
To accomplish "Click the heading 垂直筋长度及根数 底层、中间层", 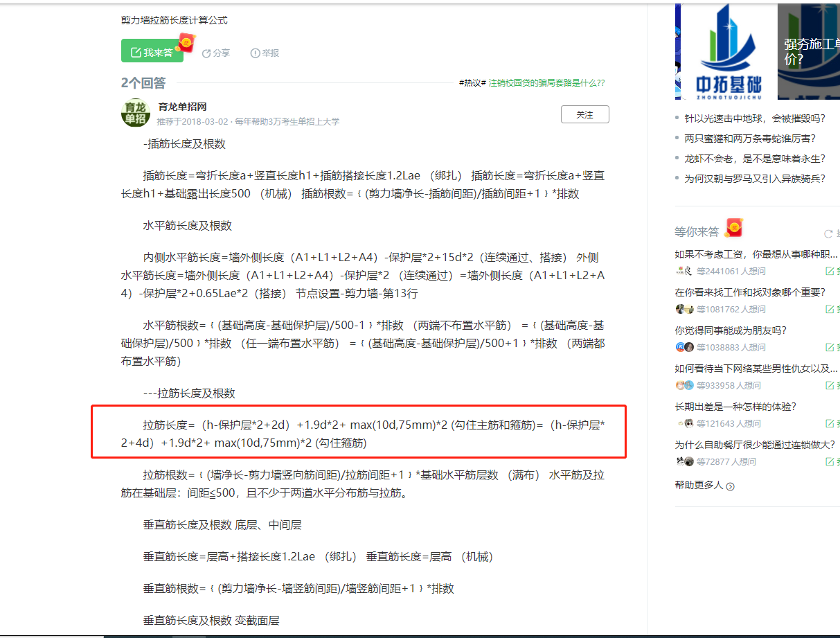I will coord(222,525).
